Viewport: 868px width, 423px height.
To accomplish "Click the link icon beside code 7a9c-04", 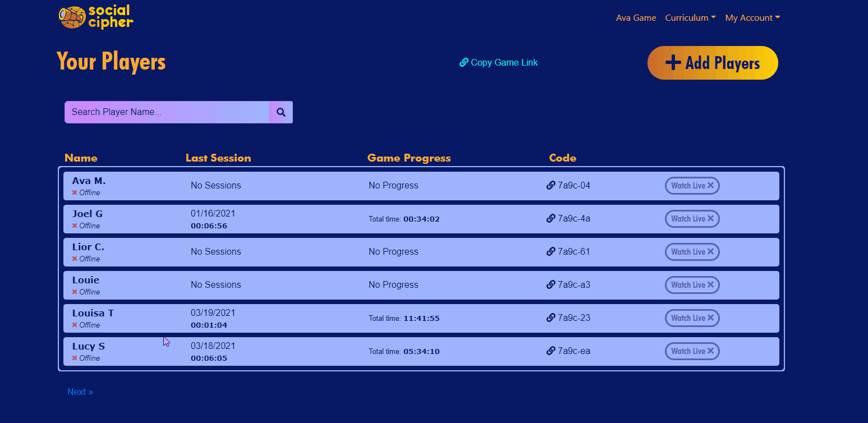I will click(550, 186).
